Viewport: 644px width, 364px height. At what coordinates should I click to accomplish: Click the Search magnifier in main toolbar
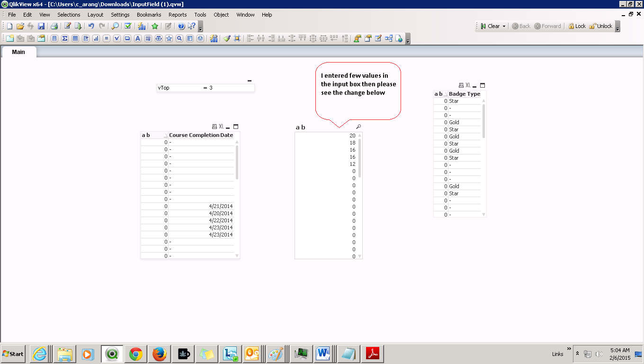115,26
